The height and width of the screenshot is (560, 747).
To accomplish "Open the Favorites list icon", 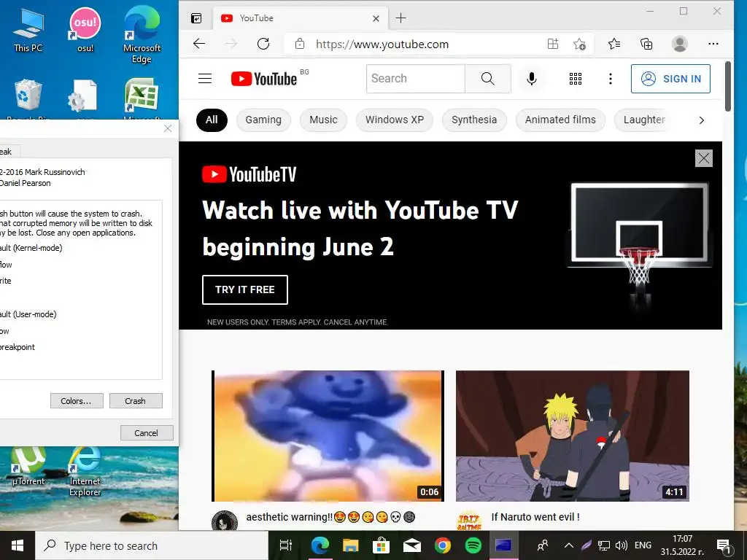I will click(x=614, y=44).
